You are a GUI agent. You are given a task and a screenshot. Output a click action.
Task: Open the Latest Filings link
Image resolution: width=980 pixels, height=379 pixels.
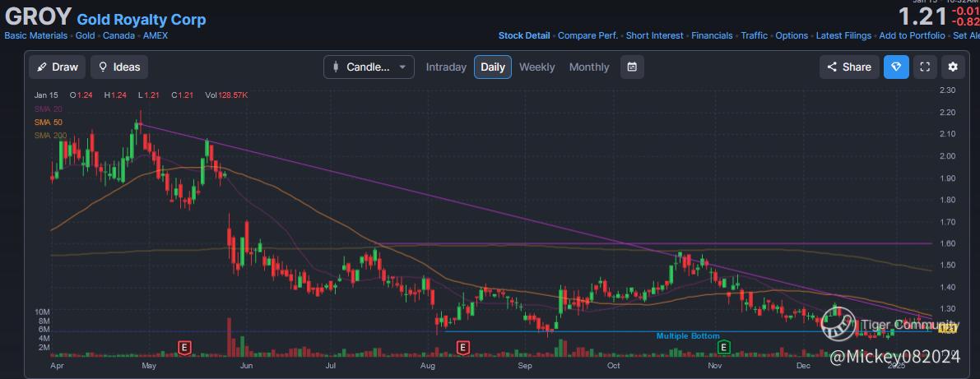click(x=843, y=35)
